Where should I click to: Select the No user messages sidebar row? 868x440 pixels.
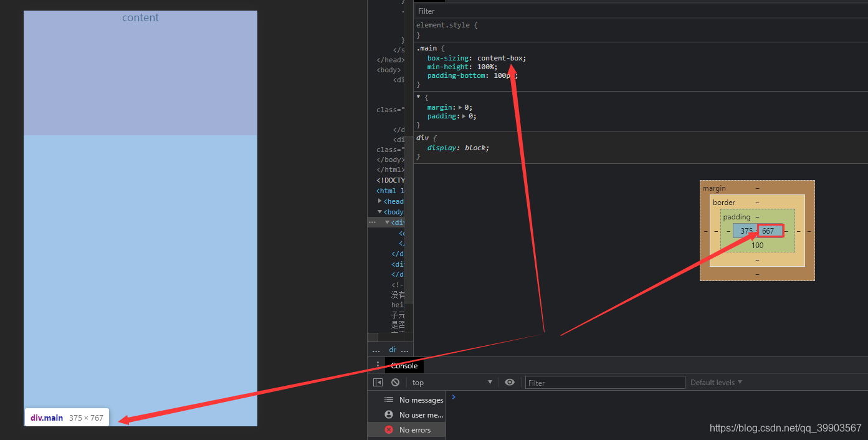(407, 414)
